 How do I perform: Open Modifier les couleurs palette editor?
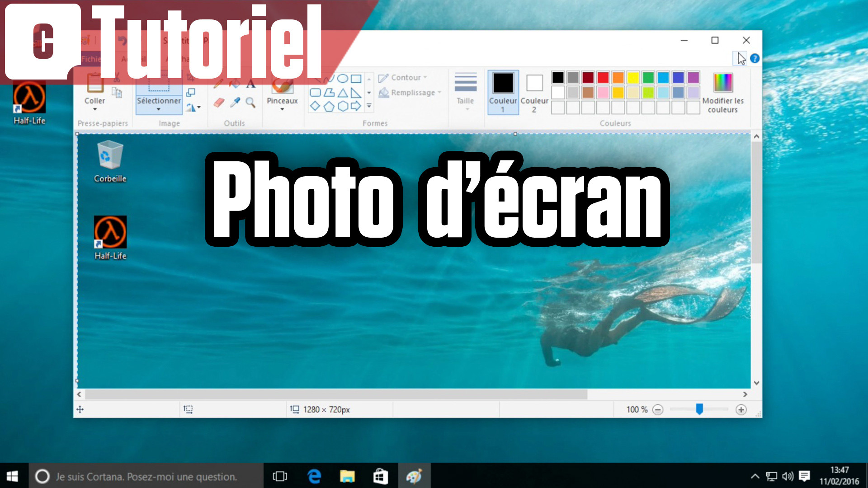[722, 93]
